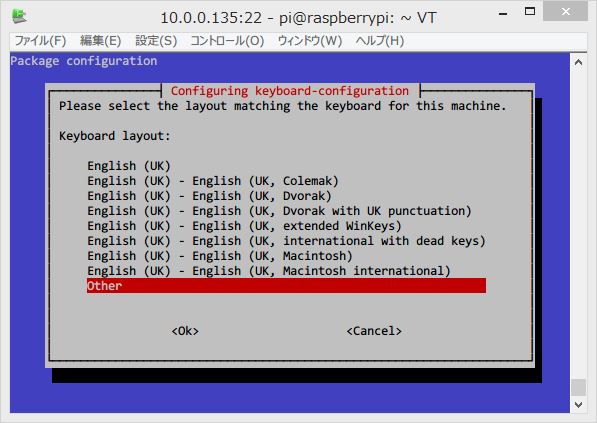The height and width of the screenshot is (423, 597).
Task: Maximize the Tera Term window
Action: [530, 11]
